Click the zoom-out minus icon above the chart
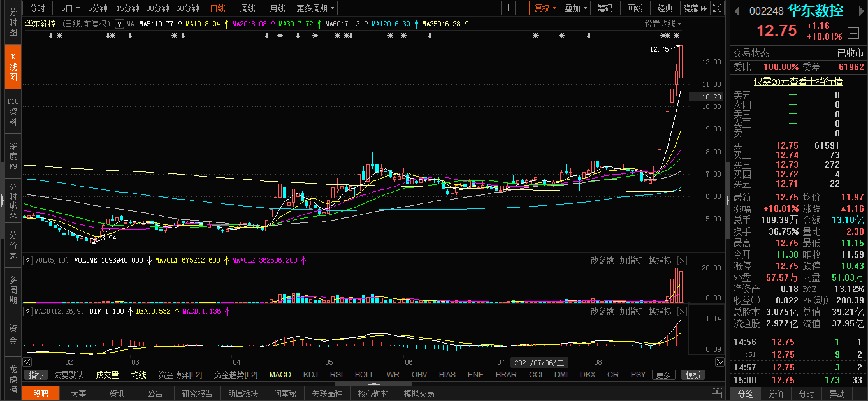Viewport: 868px width, 401px height. (x=522, y=8)
